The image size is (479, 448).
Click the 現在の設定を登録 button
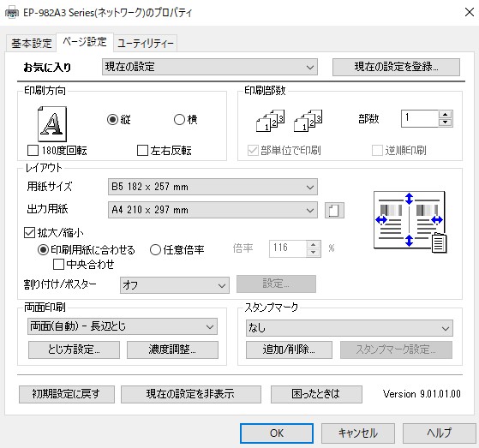click(396, 67)
